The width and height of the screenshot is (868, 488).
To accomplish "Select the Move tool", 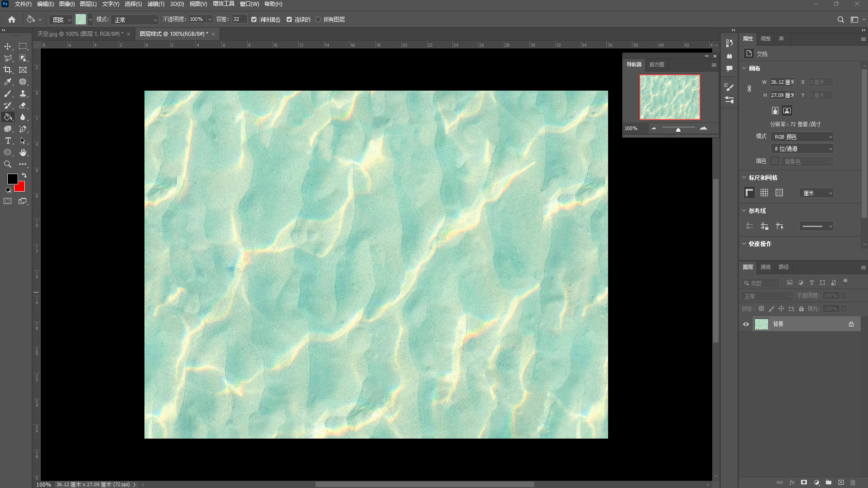I will pos(8,46).
